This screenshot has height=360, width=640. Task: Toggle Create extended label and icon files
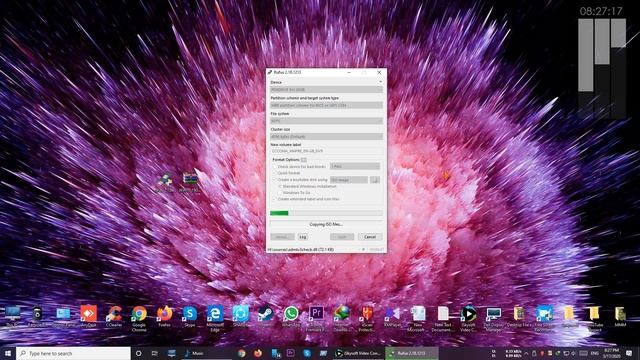tap(275, 199)
